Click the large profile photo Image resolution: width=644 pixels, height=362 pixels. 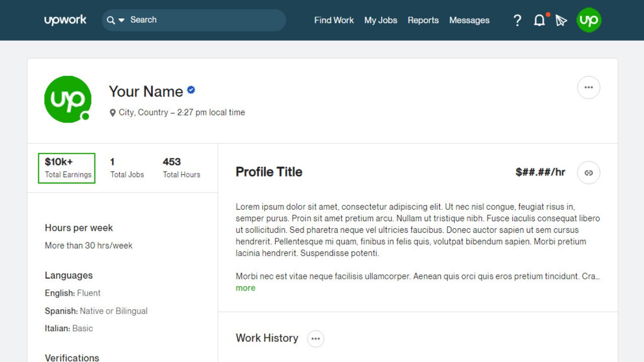pos(68,100)
